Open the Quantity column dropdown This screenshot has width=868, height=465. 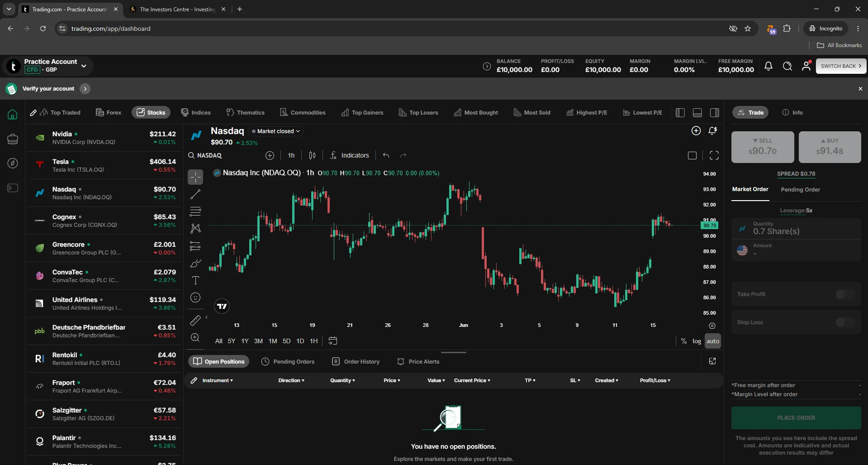[x=342, y=380]
